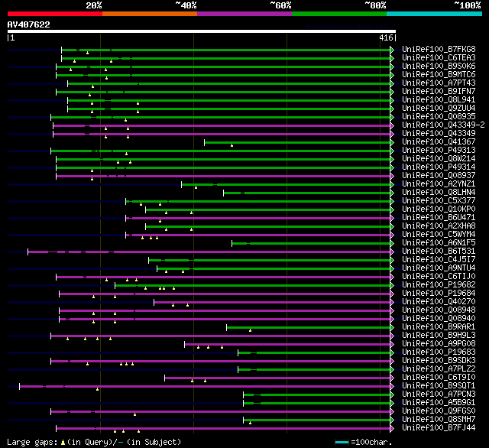Click the red 20% identity legend segment
The image size is (489, 448).
click(55, 14)
